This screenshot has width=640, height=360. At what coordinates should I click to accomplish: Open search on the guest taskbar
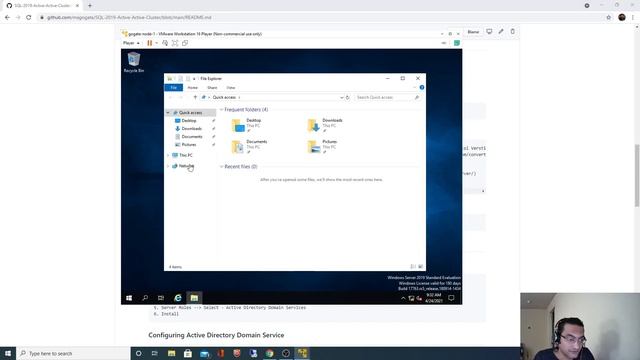tap(145, 298)
